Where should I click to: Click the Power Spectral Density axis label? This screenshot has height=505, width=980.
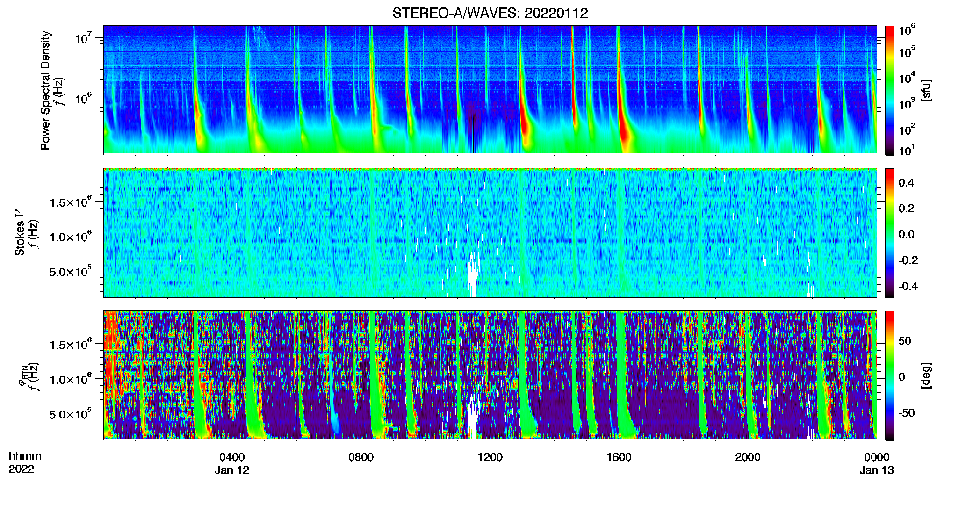coord(45,90)
